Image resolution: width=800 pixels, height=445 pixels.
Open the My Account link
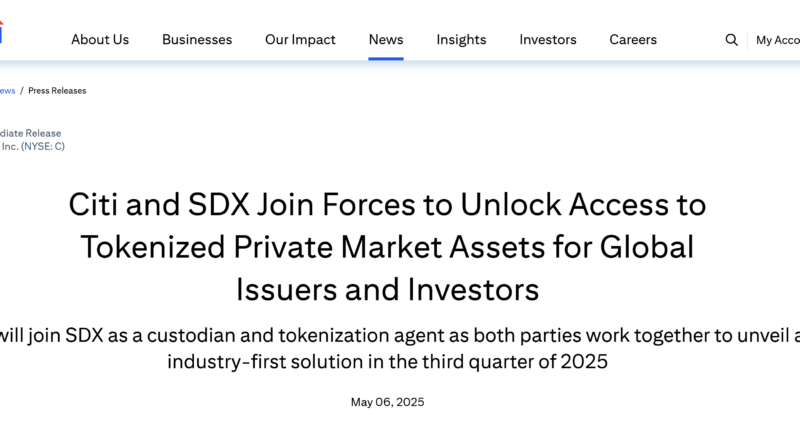pos(778,40)
